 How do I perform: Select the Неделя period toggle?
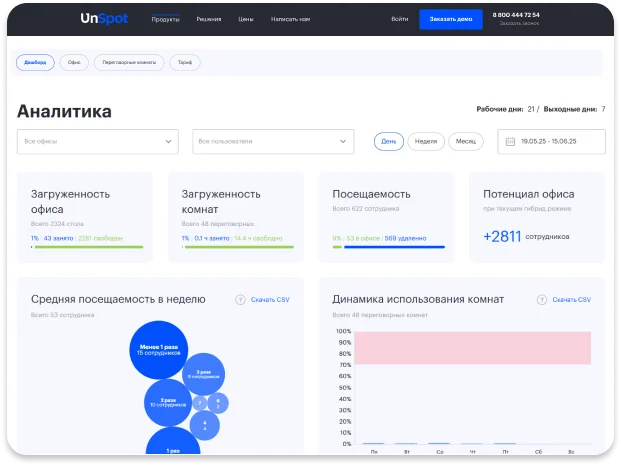pyautogui.click(x=426, y=141)
